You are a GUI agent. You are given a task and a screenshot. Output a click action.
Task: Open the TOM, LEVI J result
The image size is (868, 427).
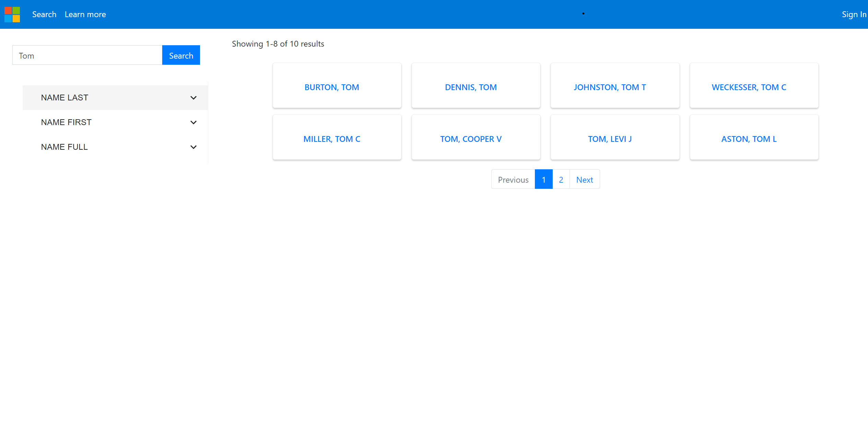click(x=609, y=139)
